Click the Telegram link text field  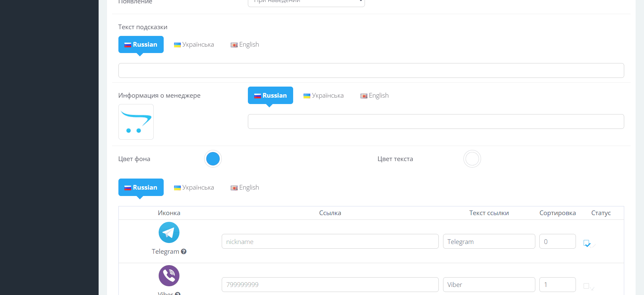(489, 241)
